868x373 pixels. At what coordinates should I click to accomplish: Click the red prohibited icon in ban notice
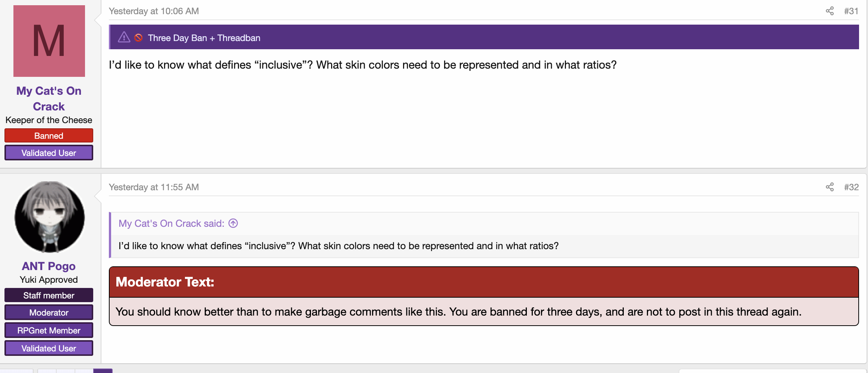tap(138, 38)
